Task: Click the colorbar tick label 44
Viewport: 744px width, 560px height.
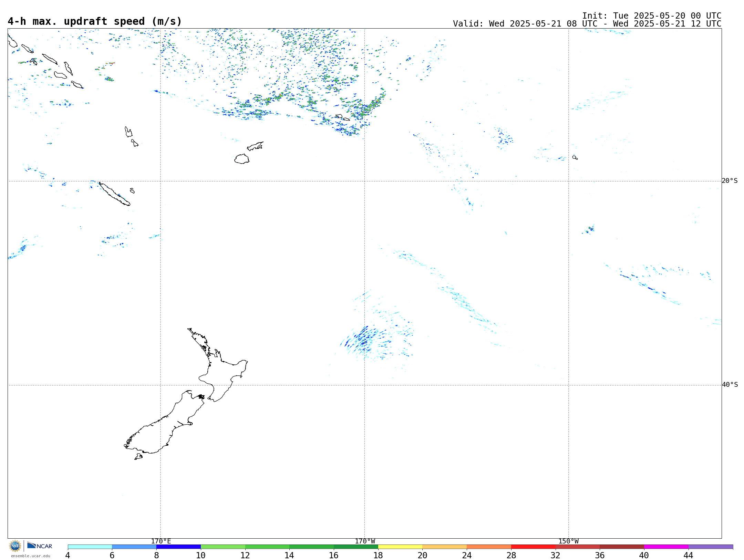Action: tap(689, 555)
